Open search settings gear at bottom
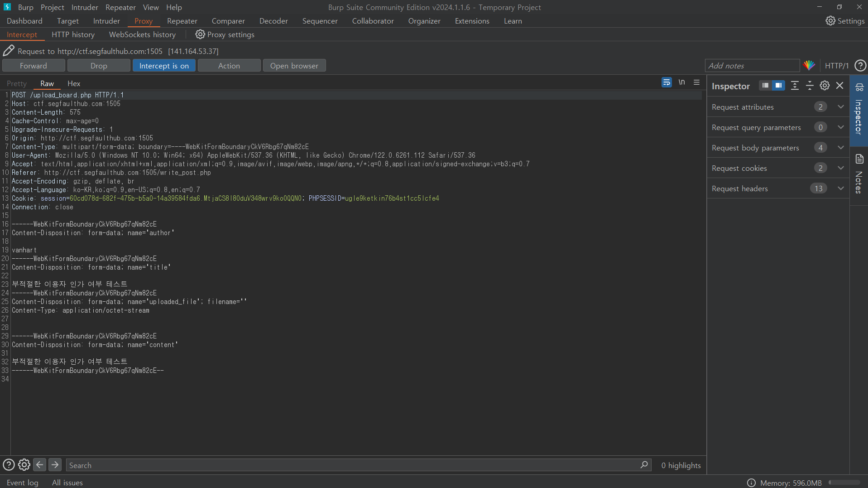The height and width of the screenshot is (488, 868). [24, 465]
